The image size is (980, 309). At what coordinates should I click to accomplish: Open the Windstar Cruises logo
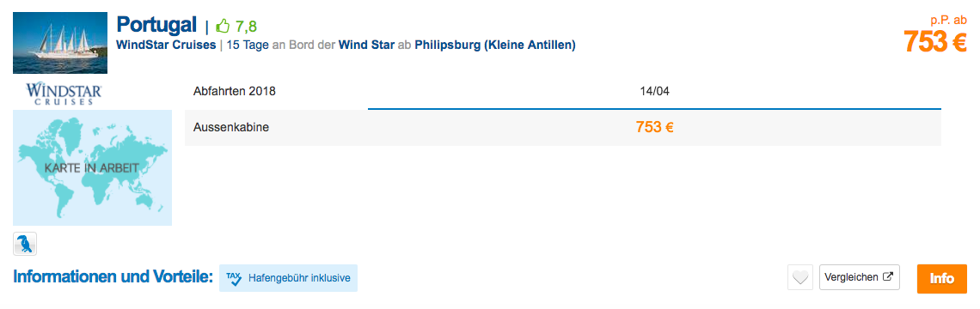[64, 94]
